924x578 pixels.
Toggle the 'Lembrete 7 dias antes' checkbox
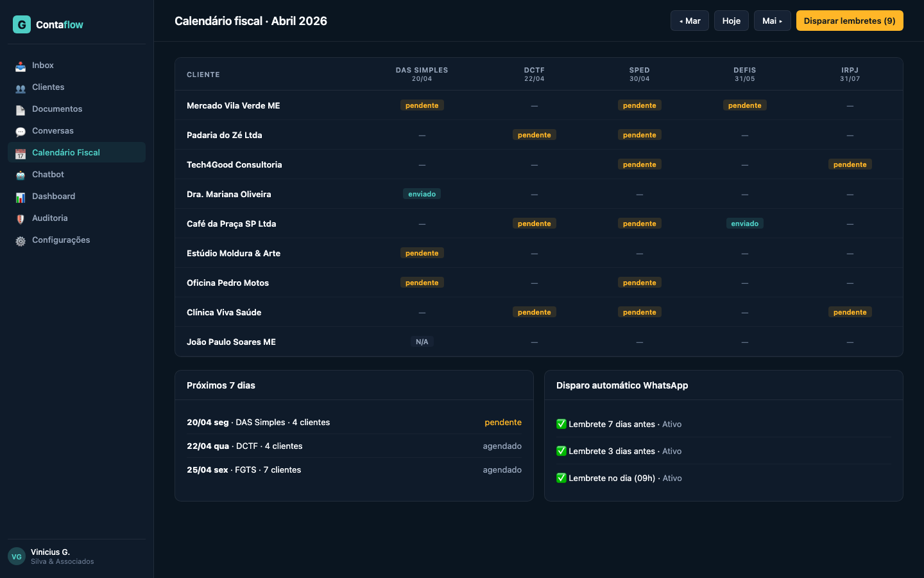561,424
